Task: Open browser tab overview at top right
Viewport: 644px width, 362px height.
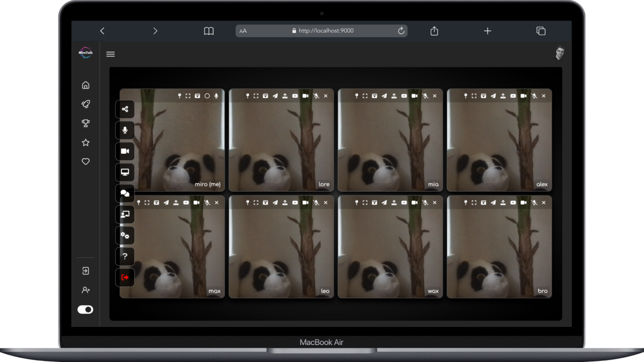Action: point(541,31)
